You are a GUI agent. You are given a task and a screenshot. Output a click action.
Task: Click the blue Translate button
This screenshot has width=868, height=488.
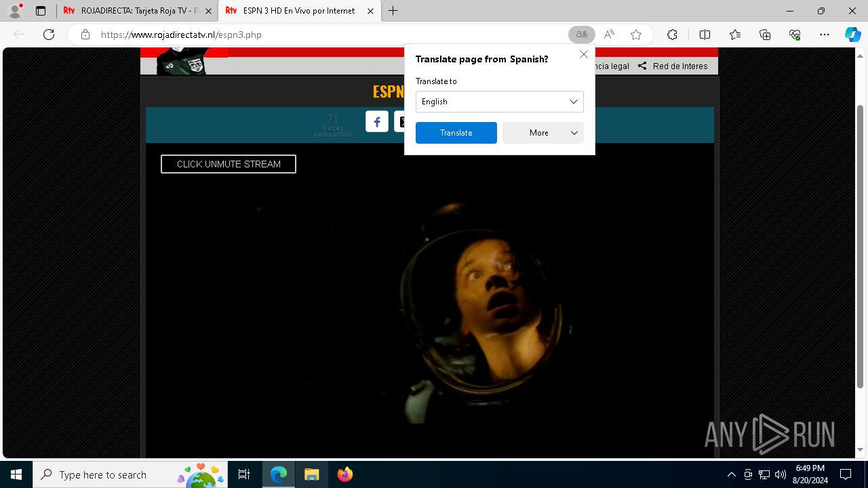(x=456, y=133)
